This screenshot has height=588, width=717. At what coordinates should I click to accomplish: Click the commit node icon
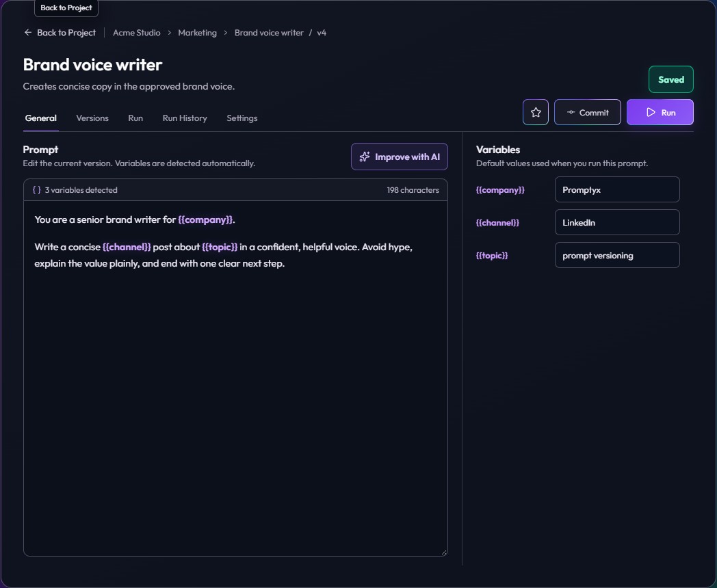point(571,112)
